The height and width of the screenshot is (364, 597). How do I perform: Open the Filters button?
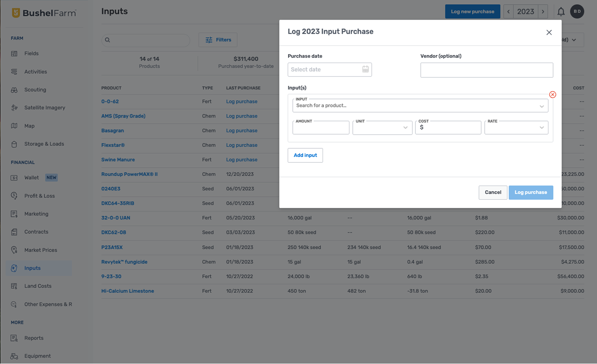[218, 40]
